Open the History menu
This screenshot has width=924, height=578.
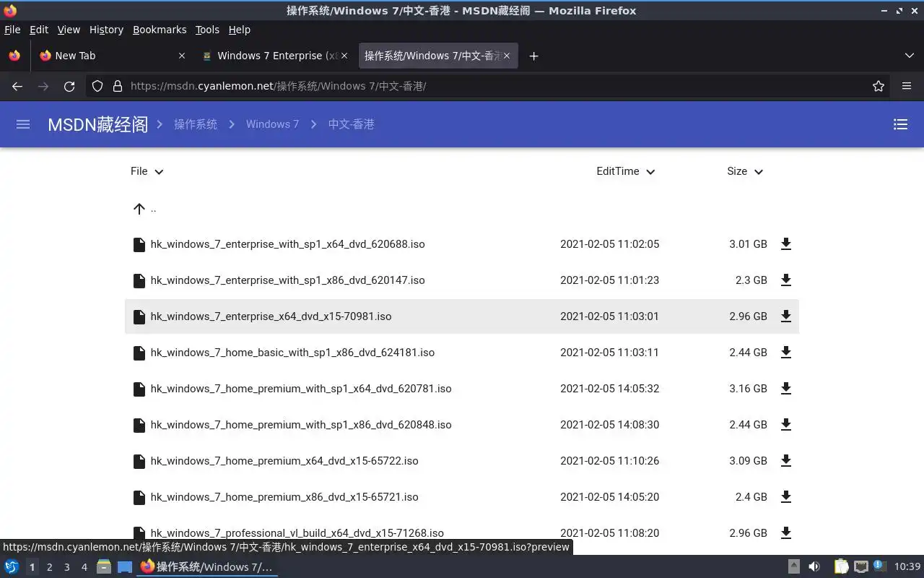[106, 30]
